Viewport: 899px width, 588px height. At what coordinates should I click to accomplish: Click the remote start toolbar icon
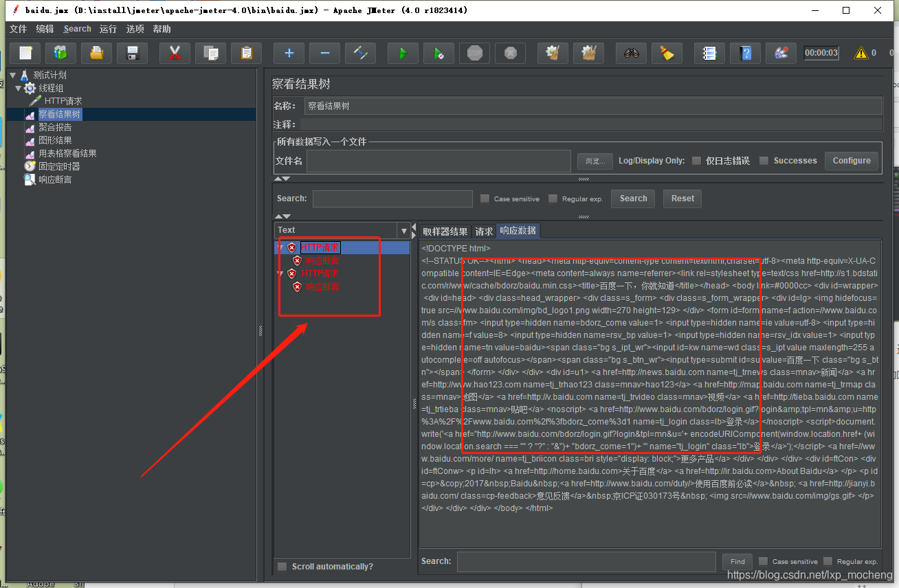coord(781,53)
